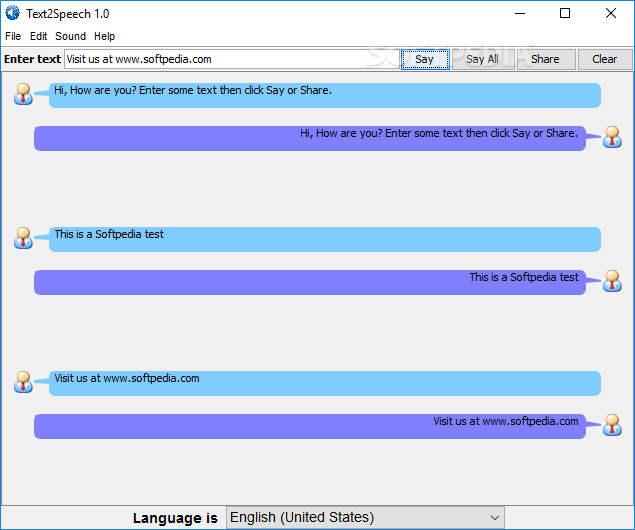Click the avatar next to the light-blue "Visit us at www.softpedia.com" bubble

tap(23, 382)
